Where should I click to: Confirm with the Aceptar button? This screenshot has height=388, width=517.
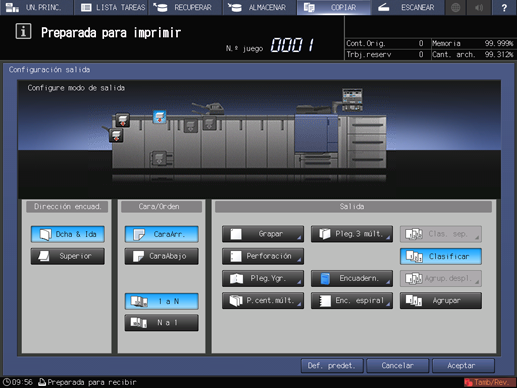tap(463, 366)
